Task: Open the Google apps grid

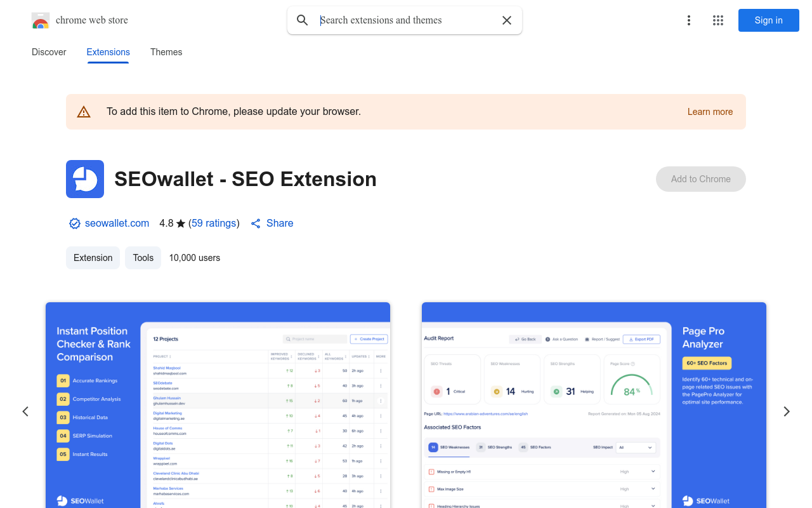Action: click(718, 20)
